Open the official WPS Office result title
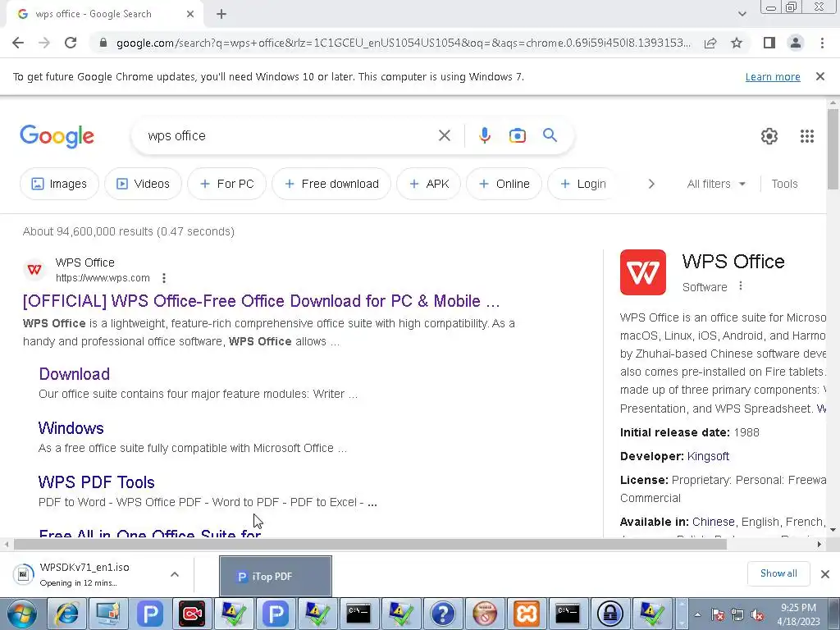The height and width of the screenshot is (630, 840). click(x=261, y=301)
